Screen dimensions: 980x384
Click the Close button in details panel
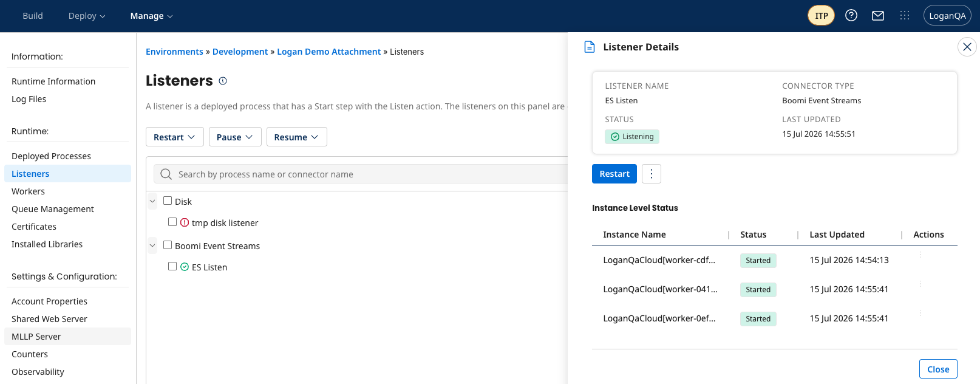tap(938, 369)
